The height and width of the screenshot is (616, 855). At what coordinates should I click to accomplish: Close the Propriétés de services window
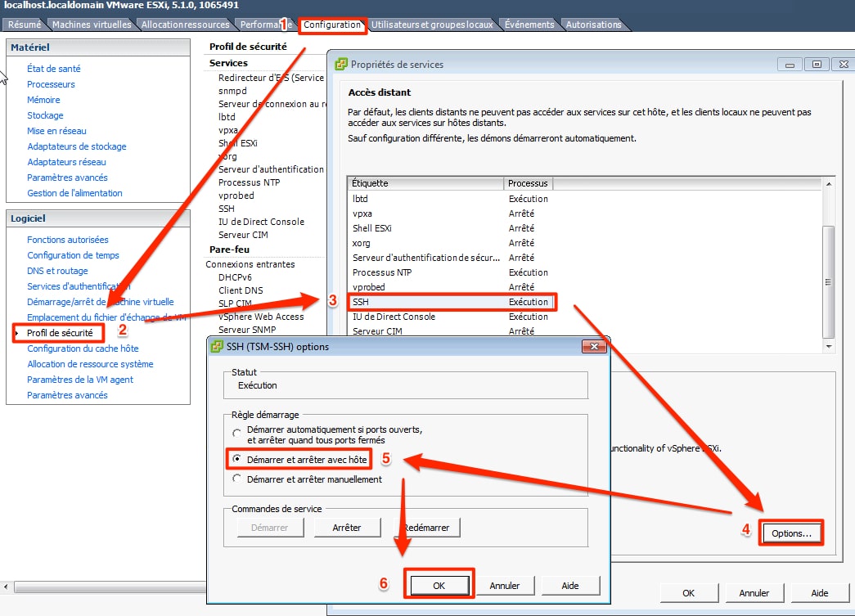[x=843, y=65]
